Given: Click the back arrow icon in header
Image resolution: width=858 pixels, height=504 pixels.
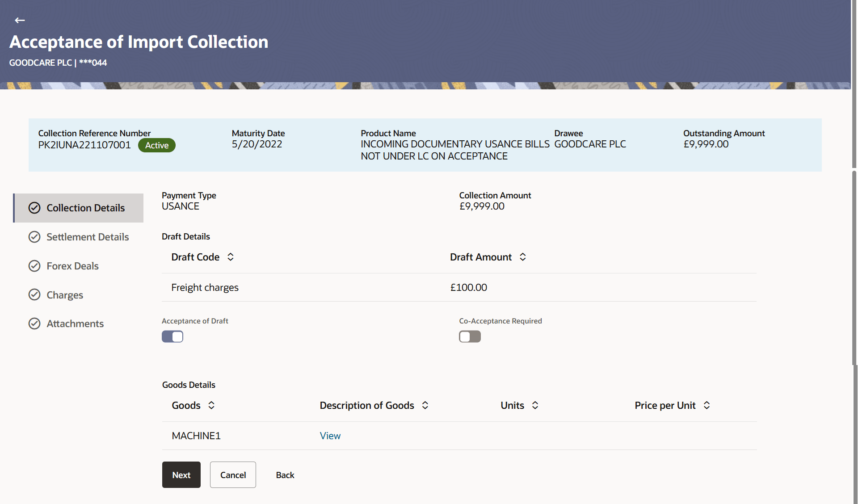Looking at the screenshot, I should coord(20,20).
